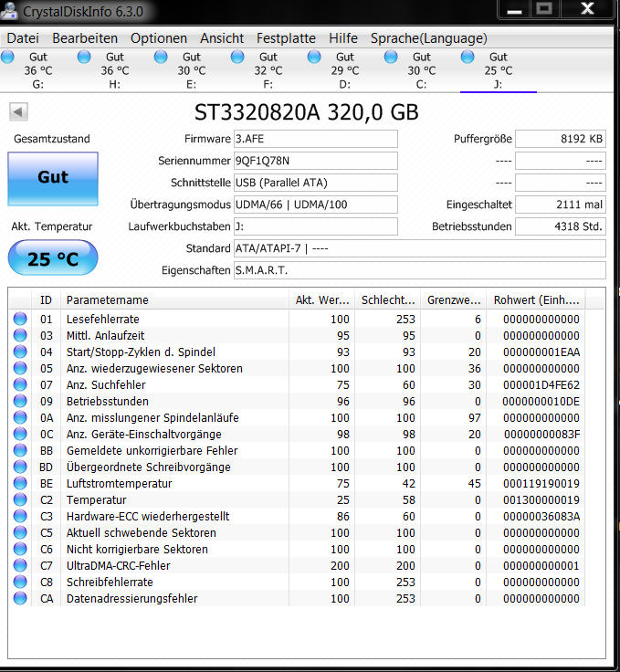The height and width of the screenshot is (672, 620).
Task: Click status icon of Nicht korrigierbare Sektoren row
Action: click(x=20, y=549)
